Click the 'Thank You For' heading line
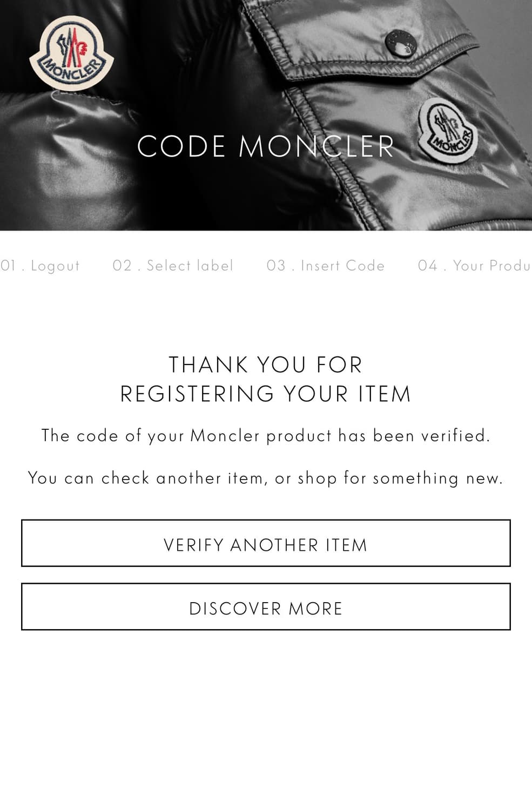 click(266, 365)
